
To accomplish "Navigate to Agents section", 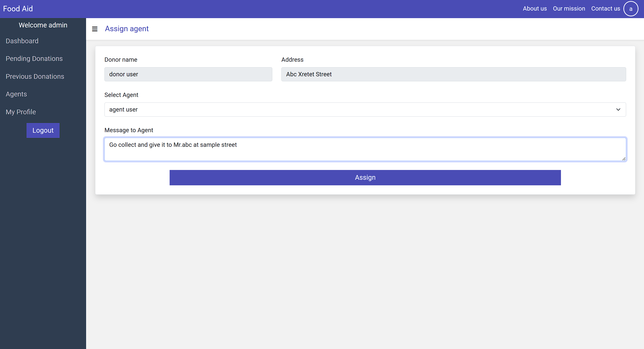I will (x=16, y=94).
